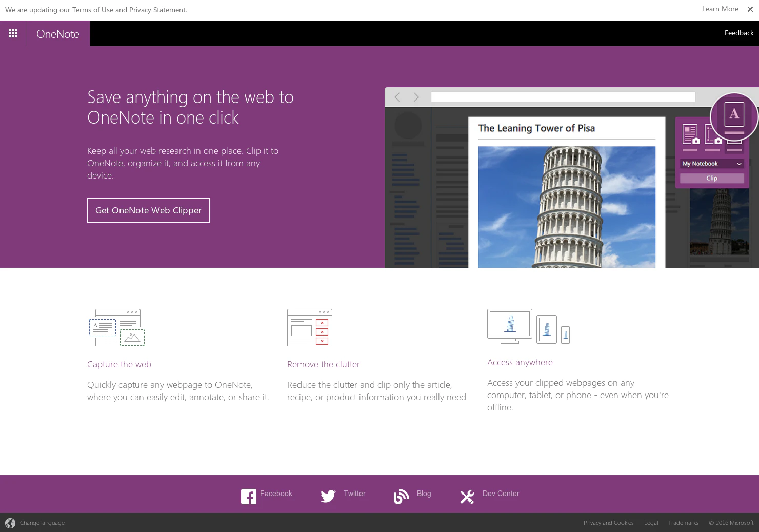Screen dimensions: 759x532
Task: Open the Dev Center via the wrench icon
Action: (467, 496)
